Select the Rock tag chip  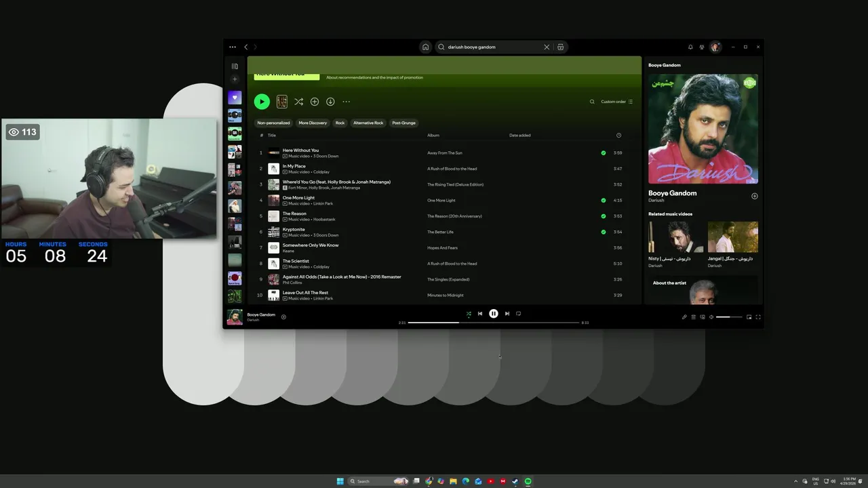pos(340,123)
